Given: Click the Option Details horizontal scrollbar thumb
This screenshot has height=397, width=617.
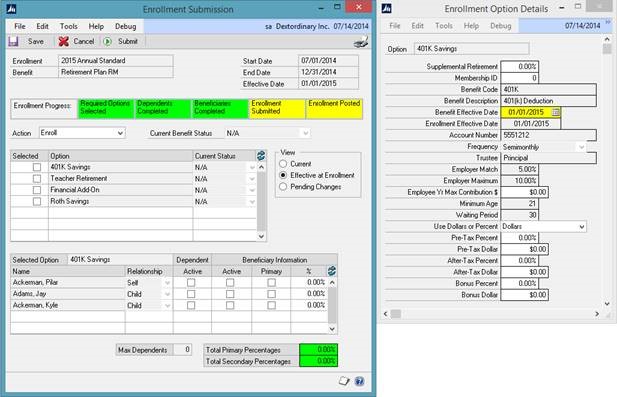Looking at the screenshot, I should [x=395, y=314].
